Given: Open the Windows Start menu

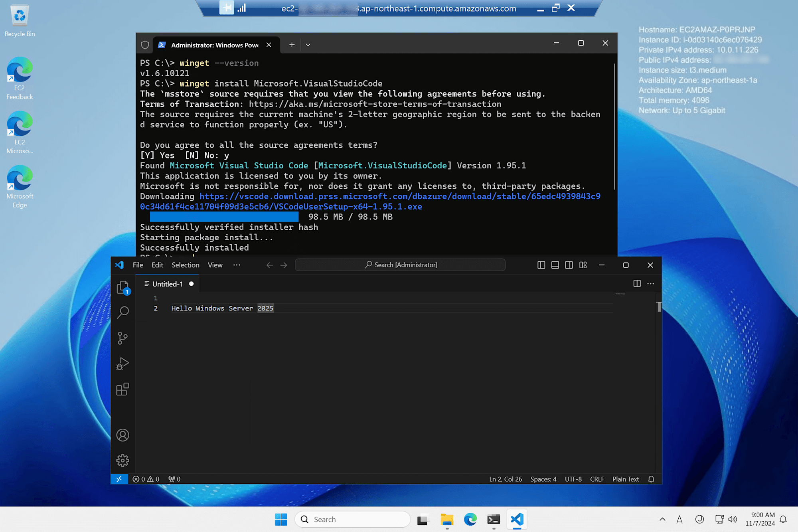Looking at the screenshot, I should pos(281,519).
